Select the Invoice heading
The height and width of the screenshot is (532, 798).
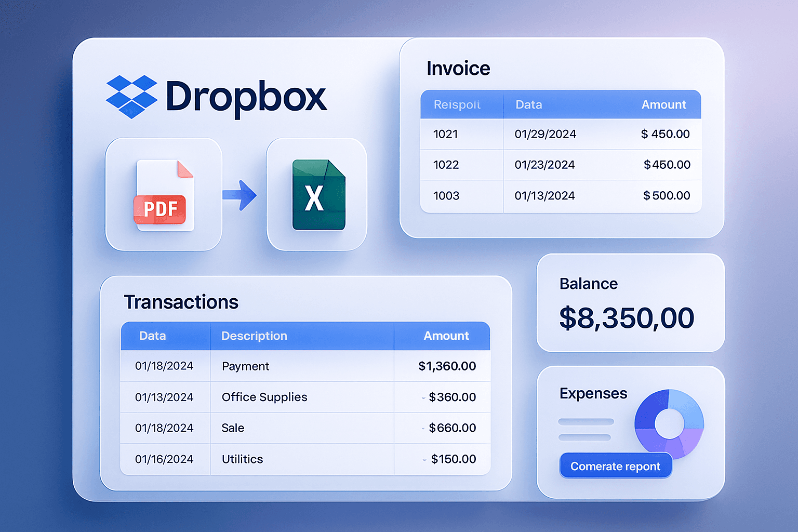[x=458, y=69]
